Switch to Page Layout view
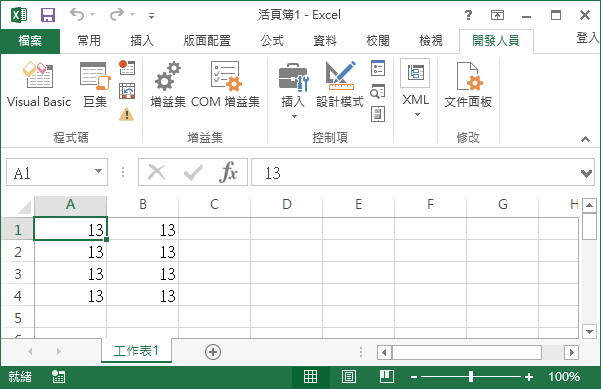 click(x=348, y=377)
